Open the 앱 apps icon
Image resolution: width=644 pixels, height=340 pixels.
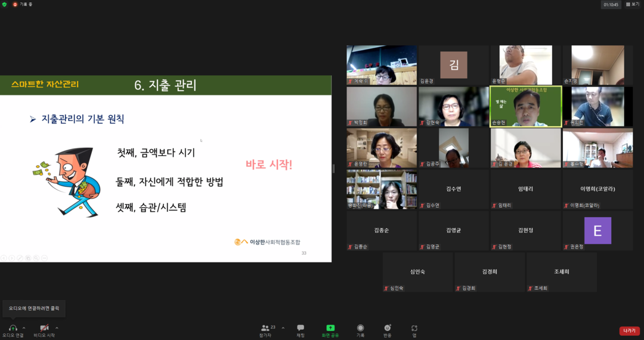pos(414,327)
